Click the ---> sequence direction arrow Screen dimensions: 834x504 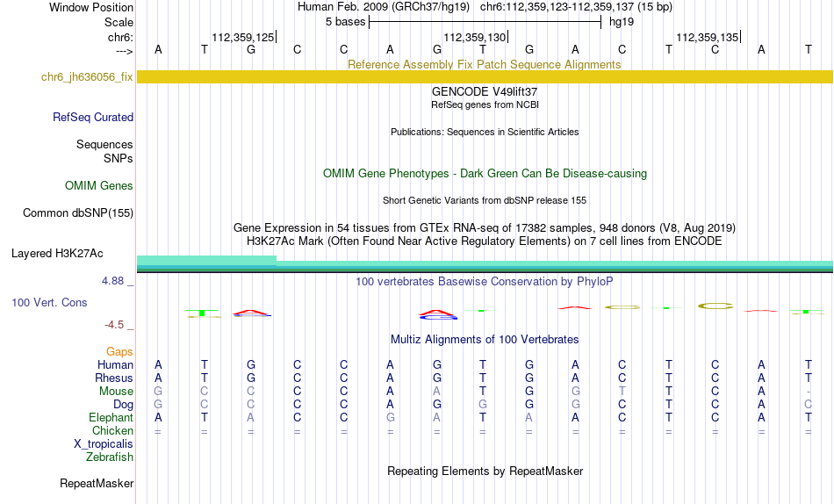[124, 51]
